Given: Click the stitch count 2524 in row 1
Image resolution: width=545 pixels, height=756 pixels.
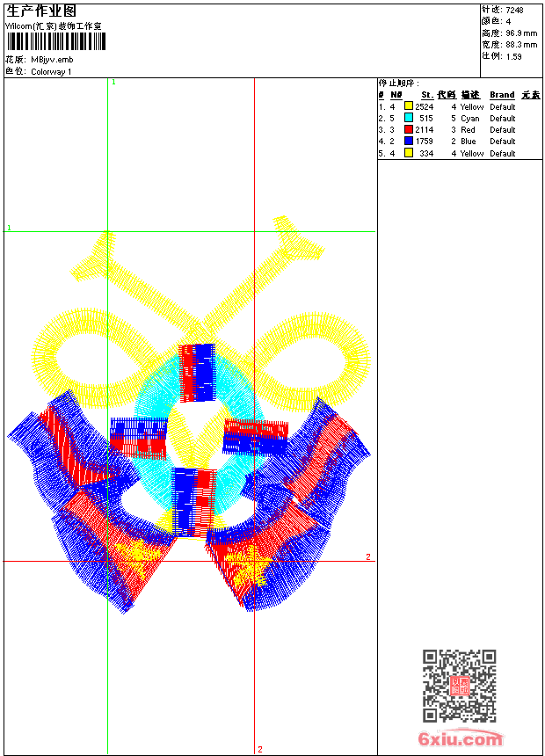Looking at the screenshot, I should (x=425, y=107).
